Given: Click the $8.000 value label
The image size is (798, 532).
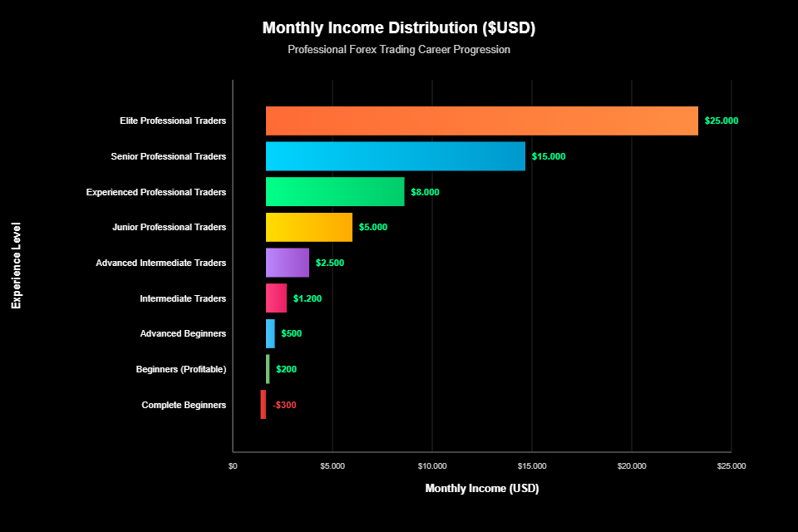Looking at the screenshot, I should [425, 192].
